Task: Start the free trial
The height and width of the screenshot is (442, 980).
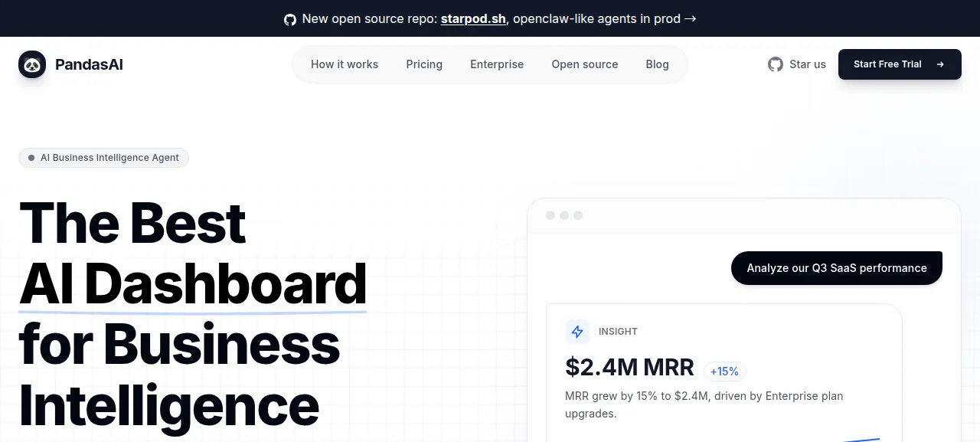Action: [900, 64]
